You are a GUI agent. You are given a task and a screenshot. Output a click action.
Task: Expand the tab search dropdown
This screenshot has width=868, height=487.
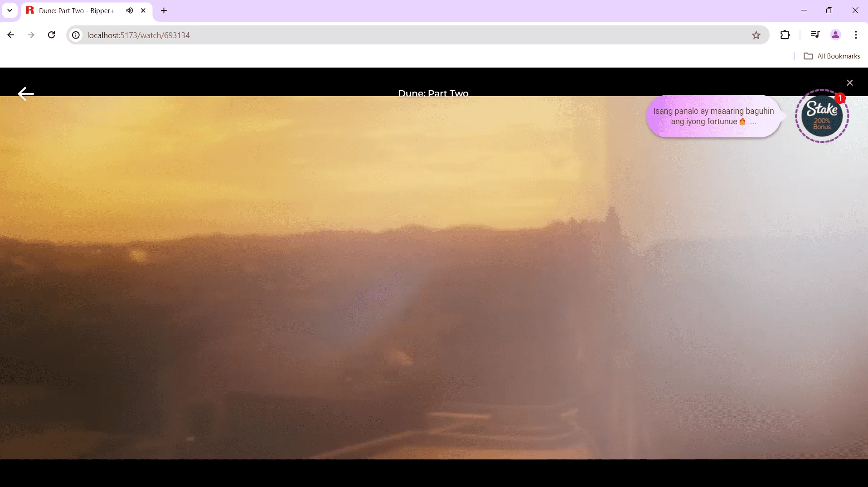[10, 10]
